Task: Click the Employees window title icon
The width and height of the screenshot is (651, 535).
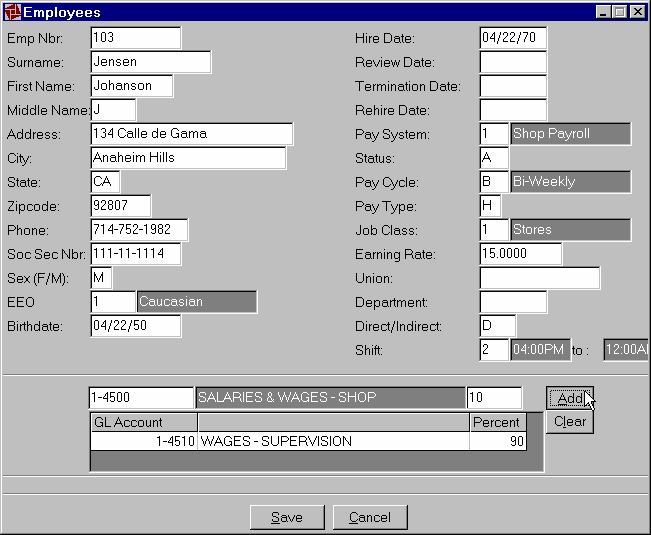Action: tap(12, 12)
